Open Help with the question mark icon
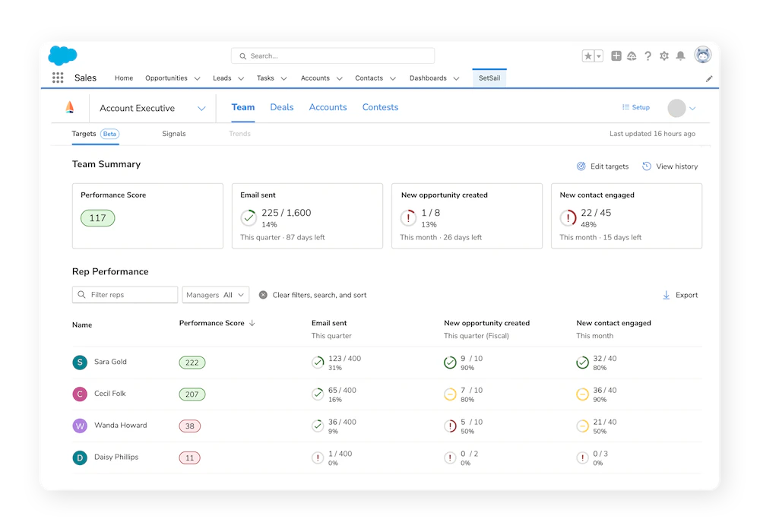The image size is (760, 532). coord(648,55)
